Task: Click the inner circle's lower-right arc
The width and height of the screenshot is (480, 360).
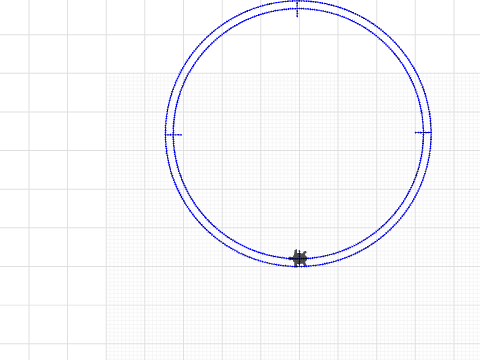Action: point(387,221)
